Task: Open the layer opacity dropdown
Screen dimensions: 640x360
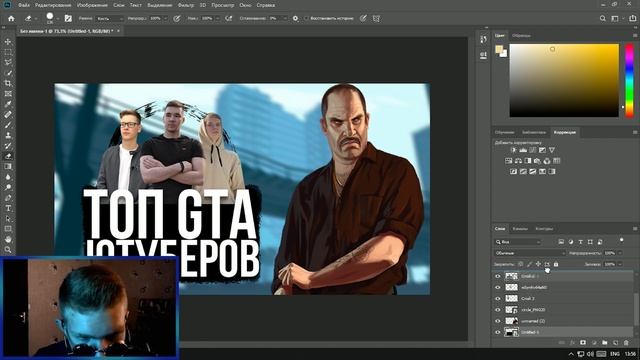Action: [620, 253]
